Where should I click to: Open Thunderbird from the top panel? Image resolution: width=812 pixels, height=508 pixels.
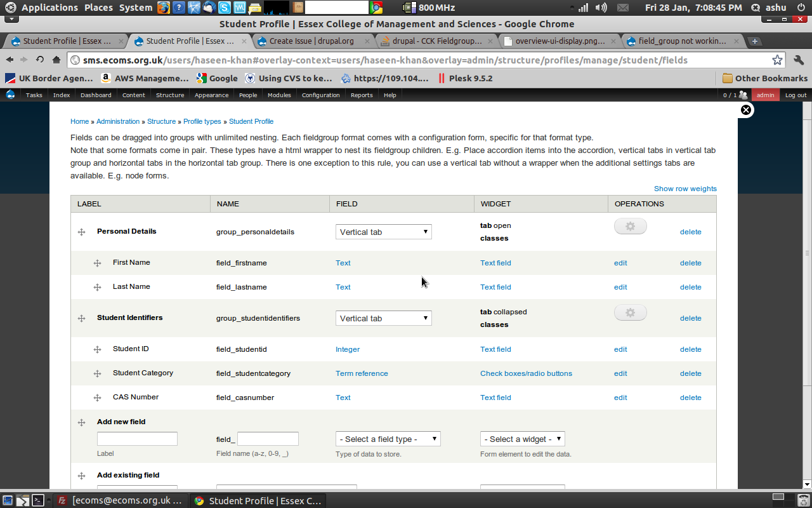point(208,8)
